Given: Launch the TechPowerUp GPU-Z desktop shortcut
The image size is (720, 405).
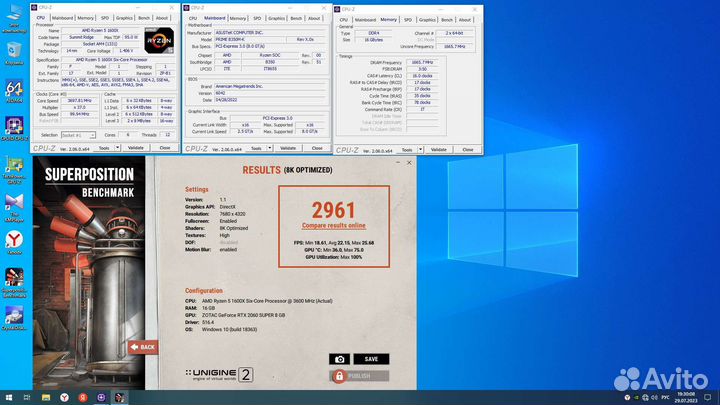Looking at the screenshot, I should (14, 169).
